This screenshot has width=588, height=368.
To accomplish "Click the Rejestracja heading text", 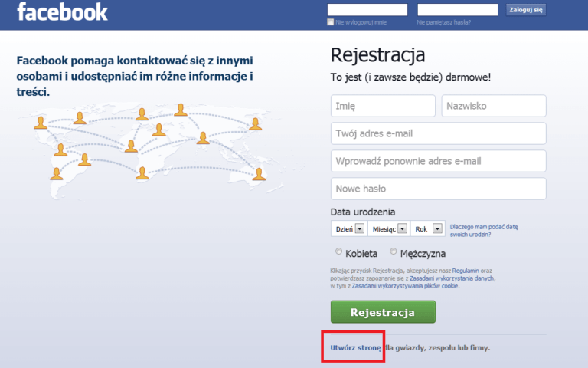I will pyautogui.click(x=377, y=55).
